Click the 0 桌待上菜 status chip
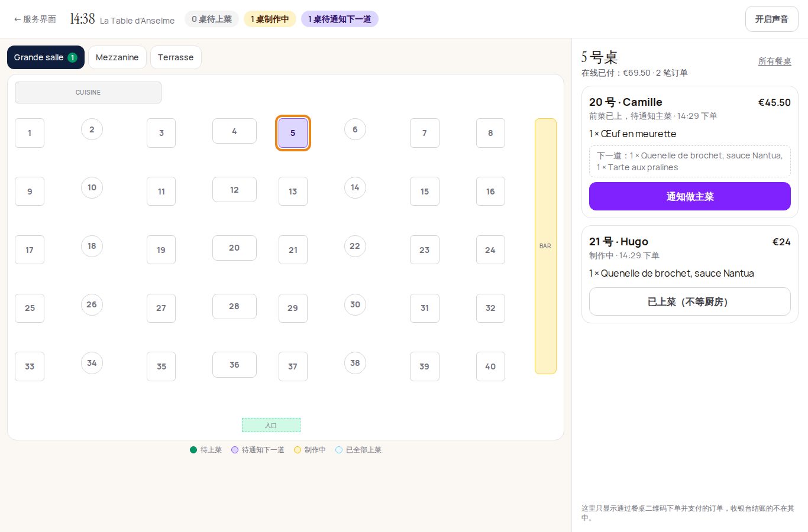Screen dimensions: 808x532 [x=212, y=19]
